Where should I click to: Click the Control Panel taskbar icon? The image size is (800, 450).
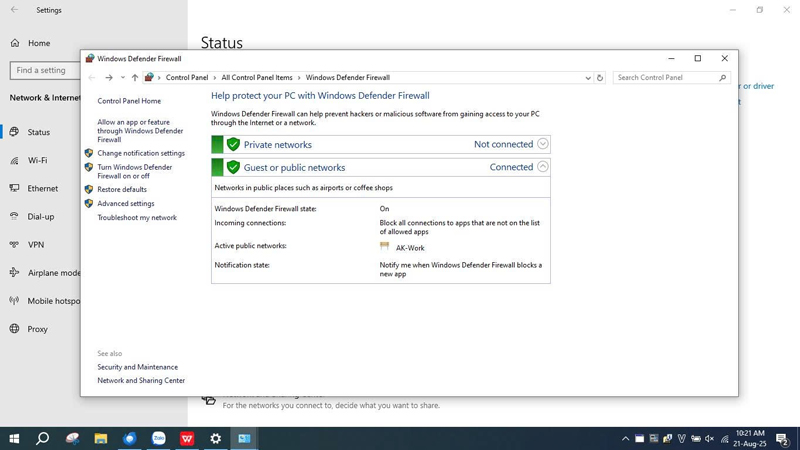coord(244,438)
